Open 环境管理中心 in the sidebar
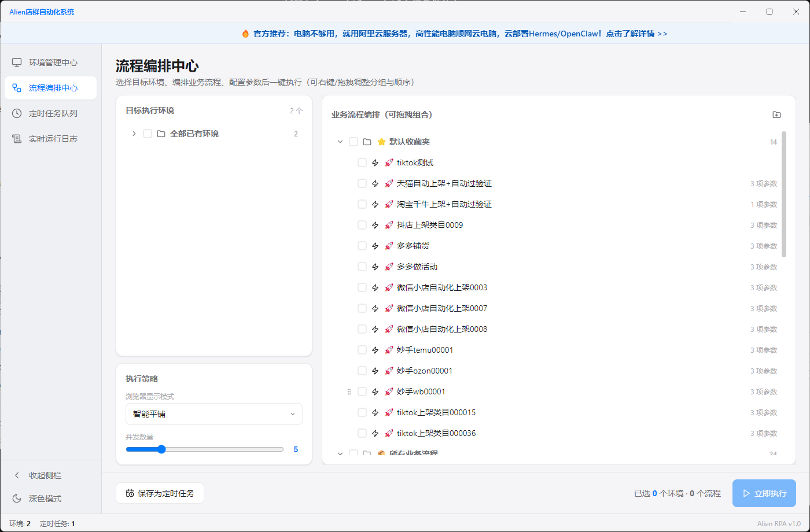 click(51, 62)
